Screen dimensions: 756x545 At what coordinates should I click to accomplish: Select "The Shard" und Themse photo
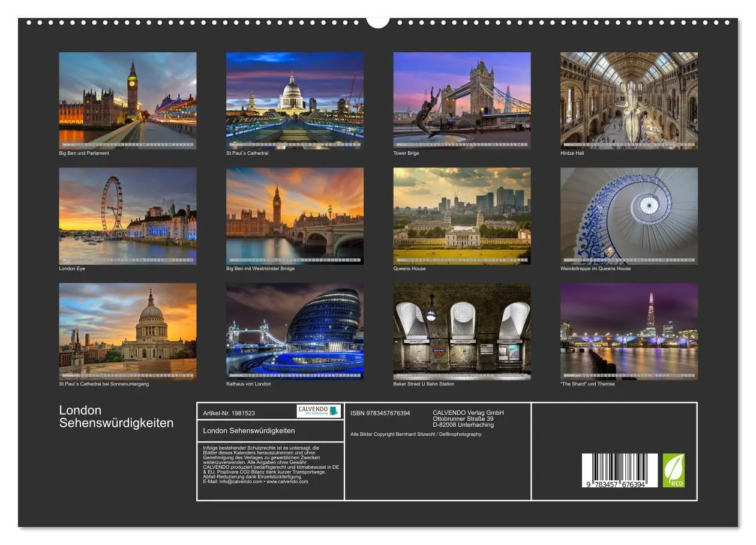click(x=629, y=331)
